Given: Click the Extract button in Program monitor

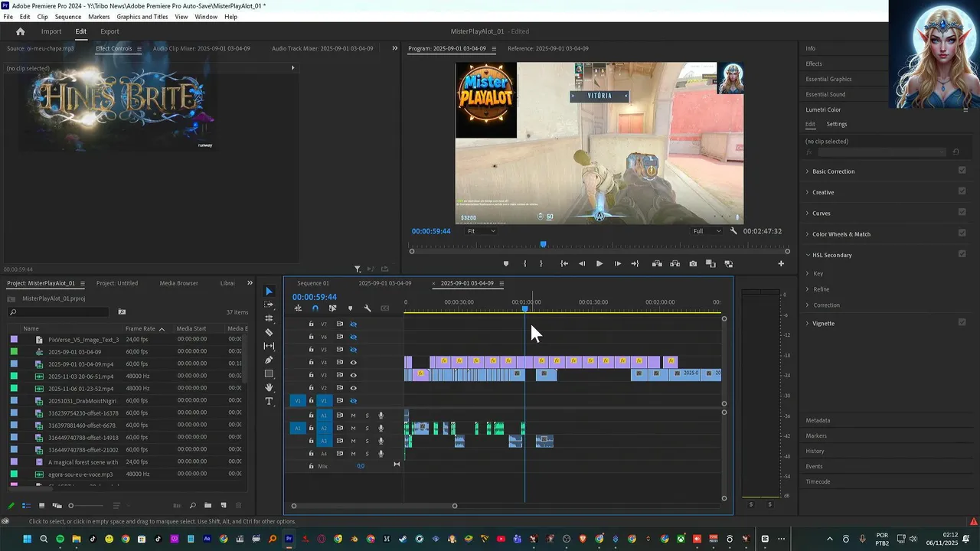Looking at the screenshot, I should [675, 263].
